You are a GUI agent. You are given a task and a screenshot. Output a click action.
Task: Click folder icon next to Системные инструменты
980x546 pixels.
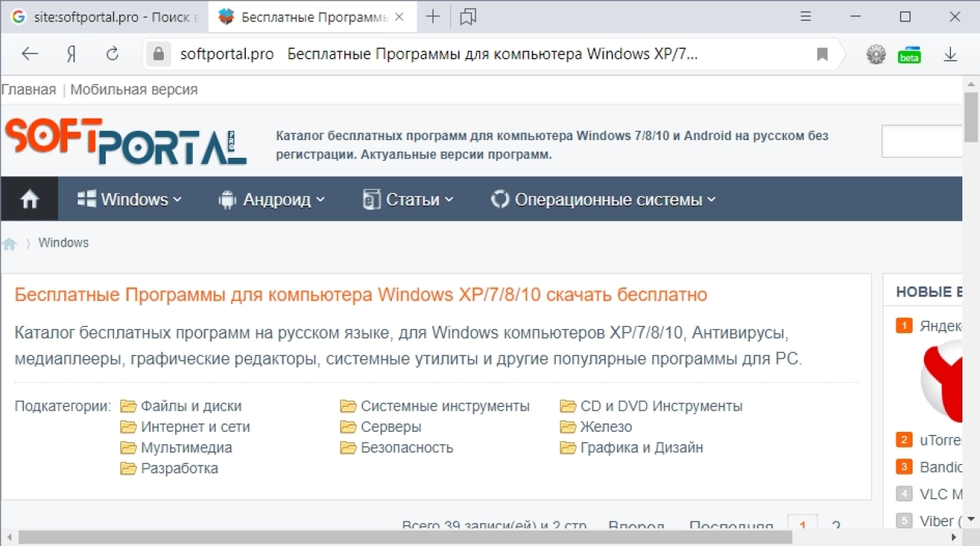[x=348, y=406]
